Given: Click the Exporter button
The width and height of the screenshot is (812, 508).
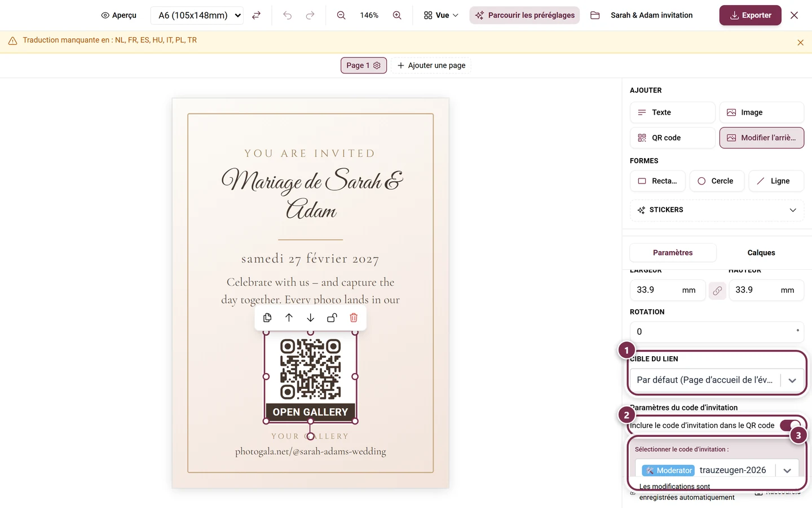Looking at the screenshot, I should coord(750,15).
